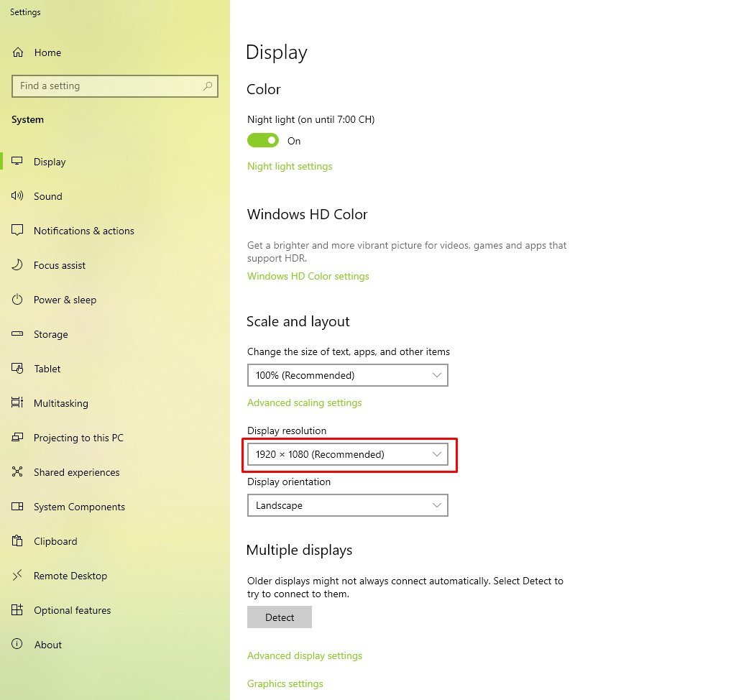
Task: Click the Remote Desktop icon
Action: 18,576
